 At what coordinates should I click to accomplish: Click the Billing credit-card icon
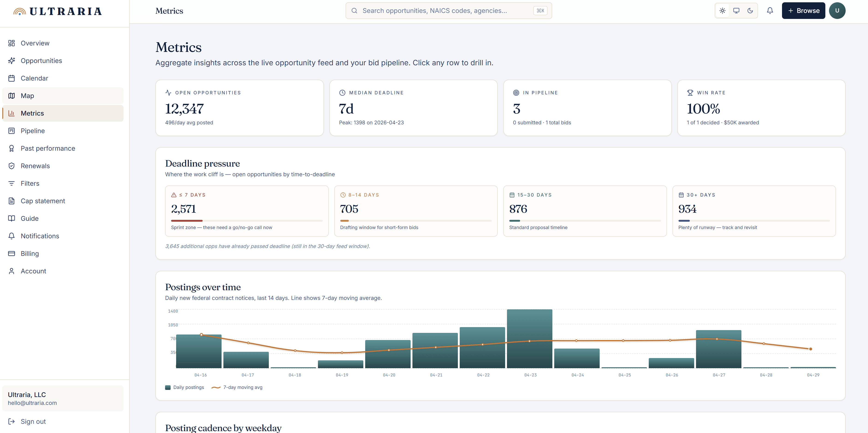click(x=12, y=254)
